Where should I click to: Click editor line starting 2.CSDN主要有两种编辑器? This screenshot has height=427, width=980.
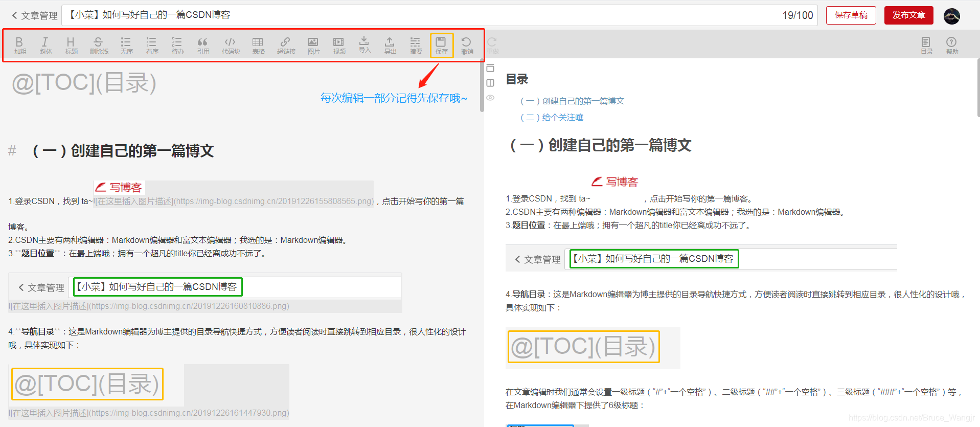coord(179,240)
